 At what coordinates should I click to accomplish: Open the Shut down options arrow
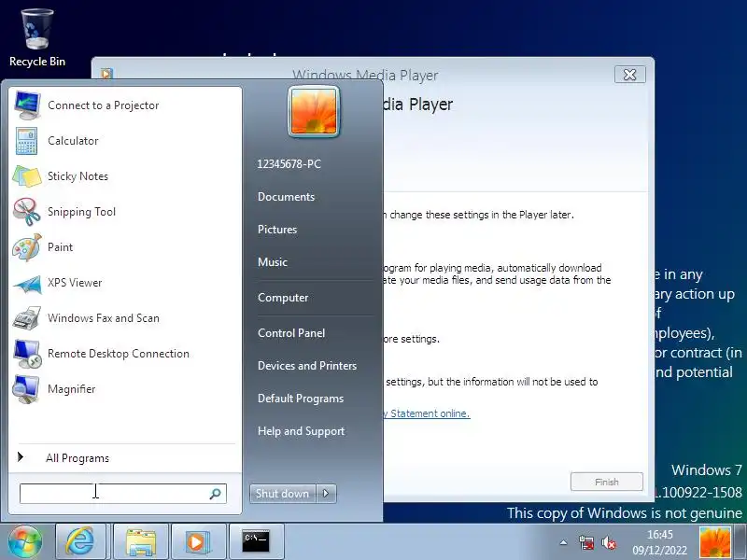point(326,494)
